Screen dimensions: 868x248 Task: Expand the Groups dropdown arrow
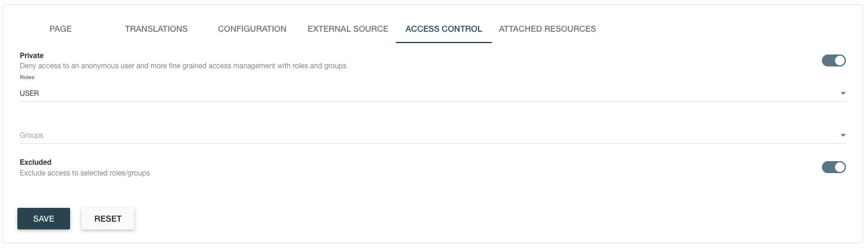tap(843, 135)
